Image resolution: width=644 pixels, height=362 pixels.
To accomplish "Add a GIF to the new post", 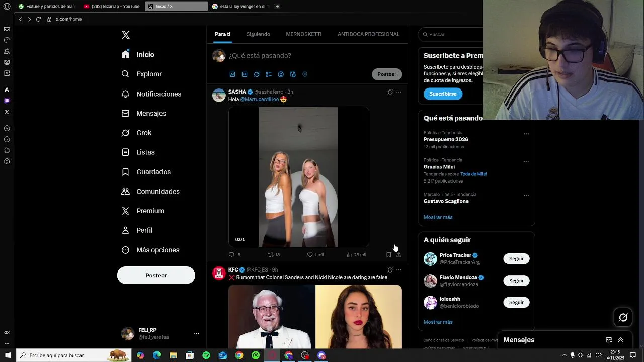I will [245, 74].
